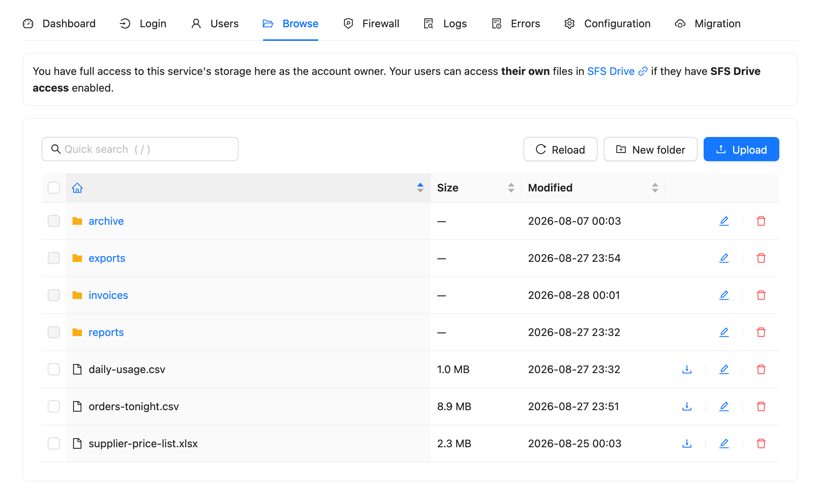
Task: Check the box for reports folder
Action: (54, 332)
